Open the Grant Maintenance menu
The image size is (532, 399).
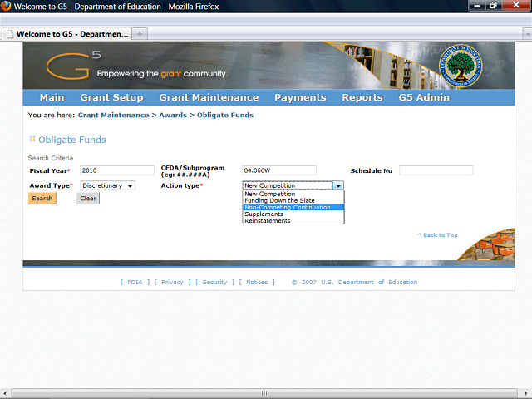[209, 97]
